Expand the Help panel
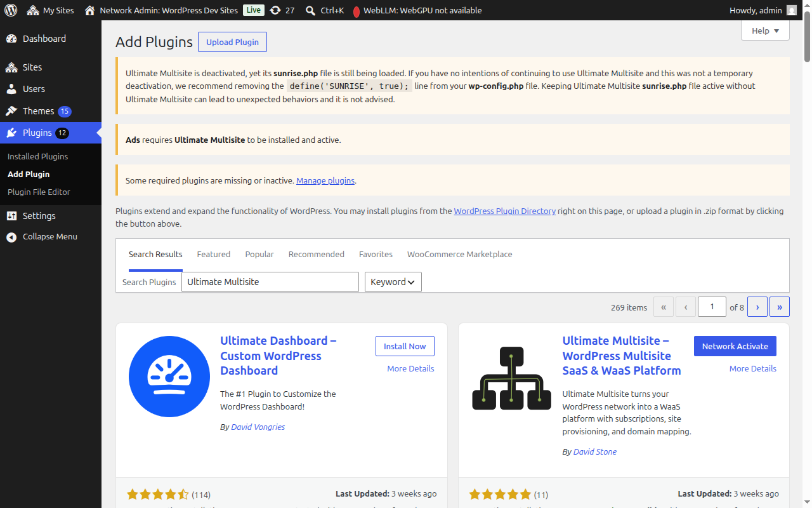Viewport: 812px width, 508px height. pos(765,30)
